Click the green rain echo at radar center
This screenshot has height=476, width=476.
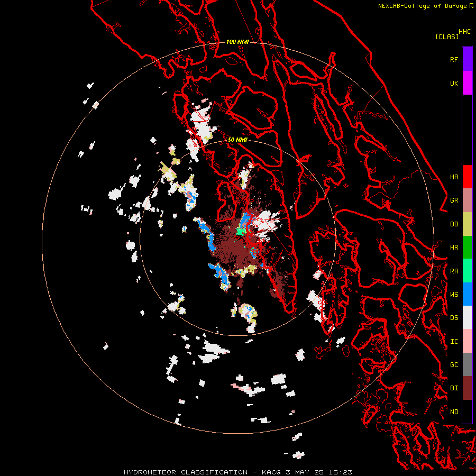240,231
